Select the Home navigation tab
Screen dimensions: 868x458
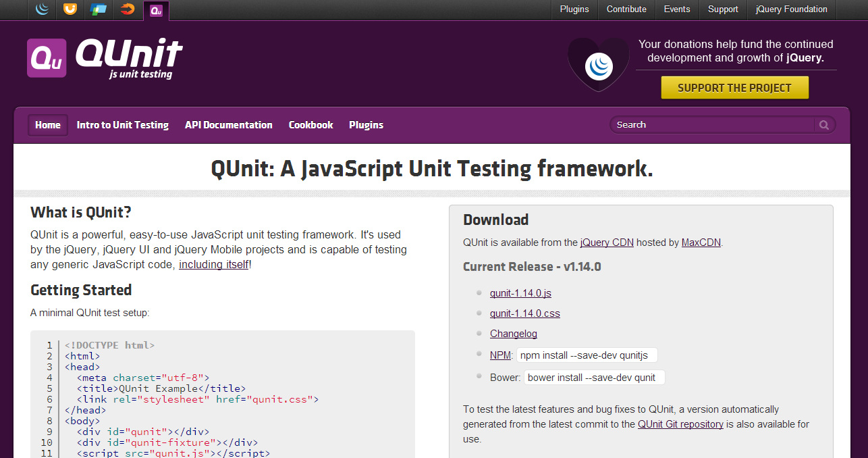[x=48, y=125]
